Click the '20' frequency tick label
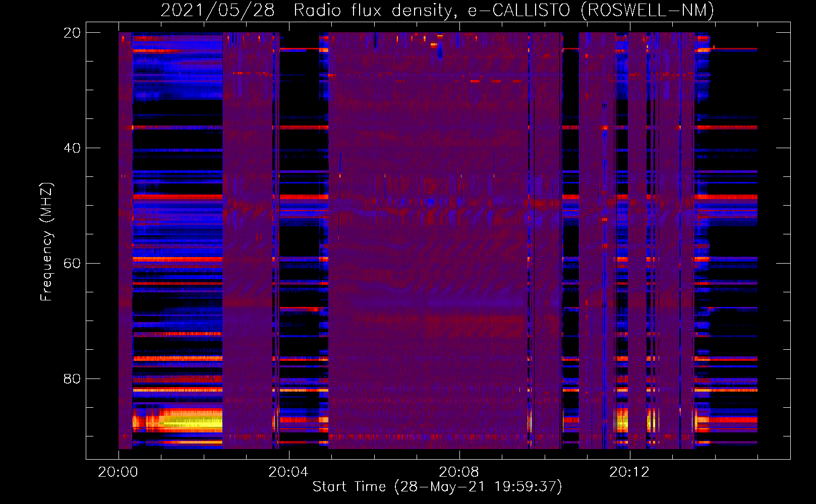This screenshot has width=816, height=504. pyautogui.click(x=72, y=33)
